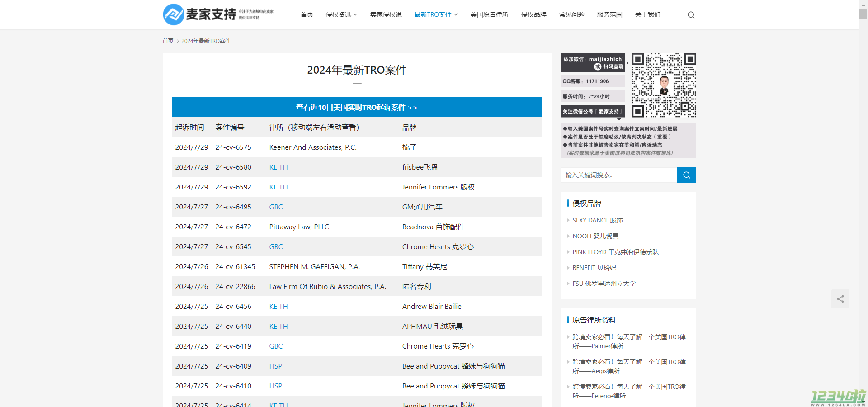Open the Aegis律所 article link
Image resolution: width=868 pixels, height=407 pixels.
coord(629,366)
